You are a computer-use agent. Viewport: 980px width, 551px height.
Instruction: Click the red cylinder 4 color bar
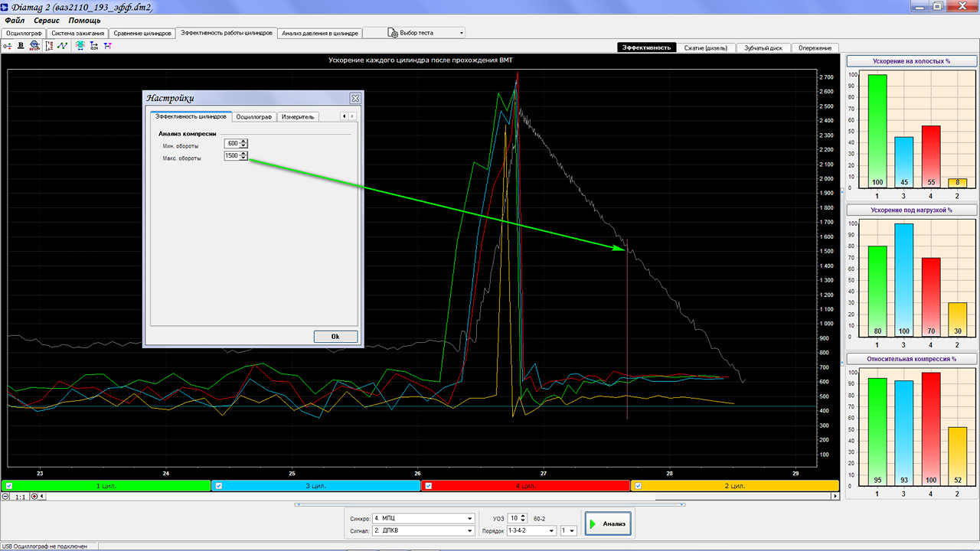(526, 486)
